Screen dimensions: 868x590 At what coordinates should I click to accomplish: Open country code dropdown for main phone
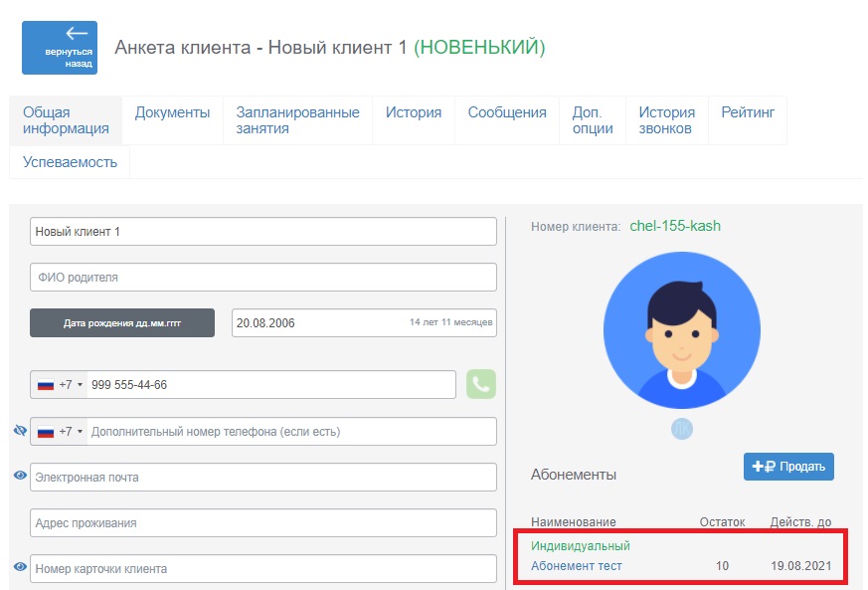(x=60, y=384)
